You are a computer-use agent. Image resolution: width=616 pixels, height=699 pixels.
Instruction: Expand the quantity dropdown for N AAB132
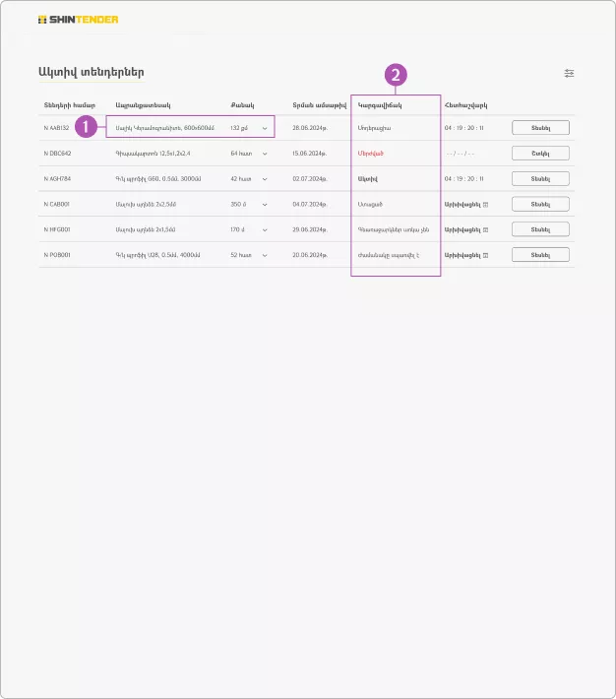coord(265,128)
